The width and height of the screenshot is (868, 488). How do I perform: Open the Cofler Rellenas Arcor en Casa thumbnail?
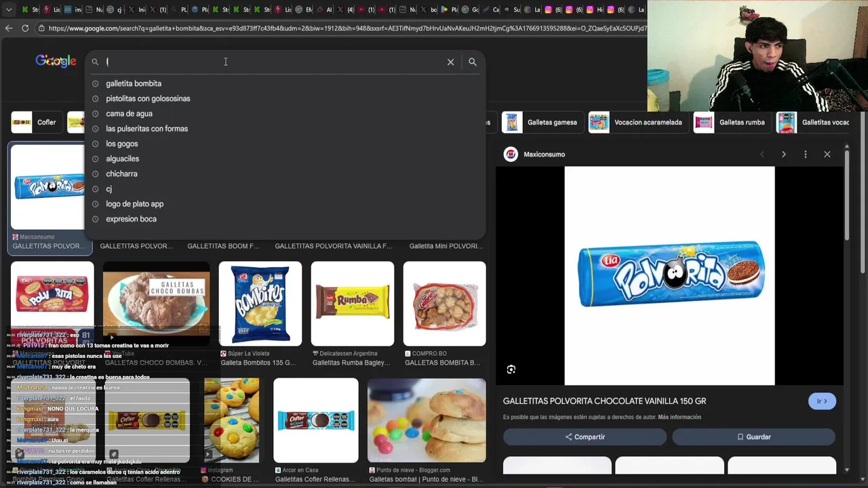tap(316, 420)
